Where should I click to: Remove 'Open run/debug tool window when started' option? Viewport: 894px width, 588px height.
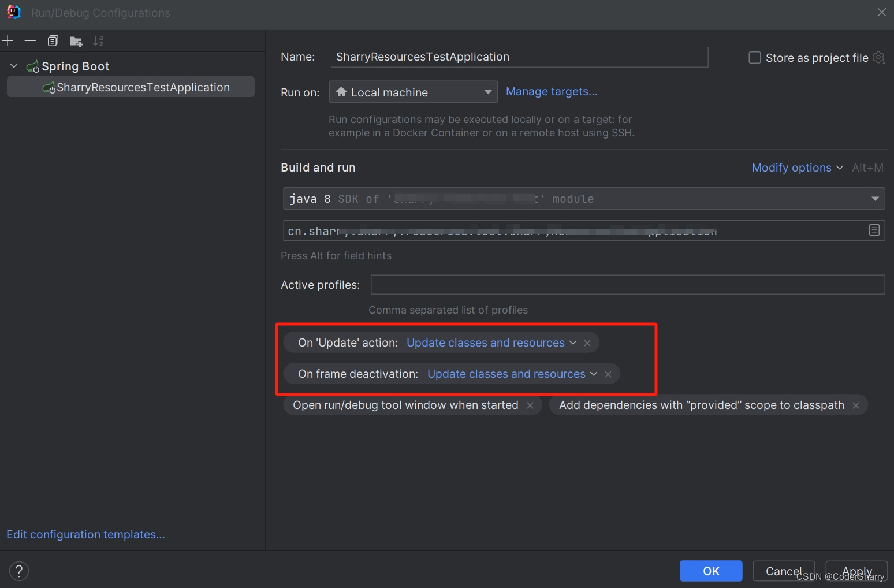(530, 405)
